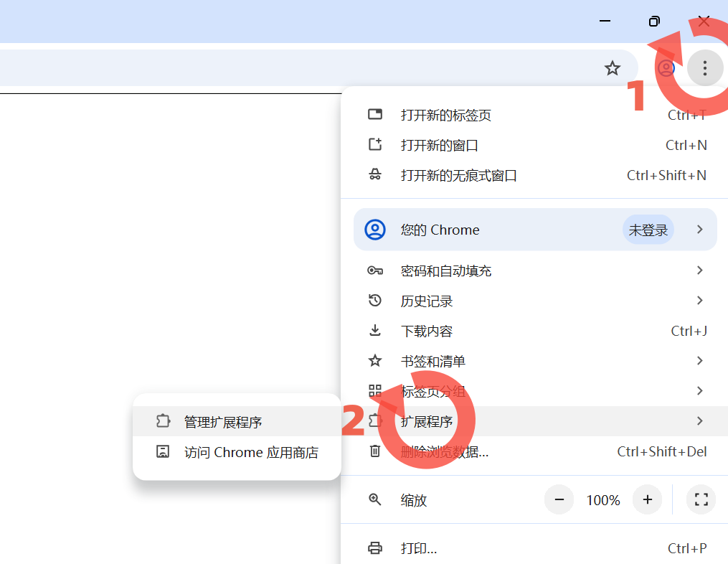
Task: Click the trash icon for 删除浏览数据
Action: click(x=375, y=451)
